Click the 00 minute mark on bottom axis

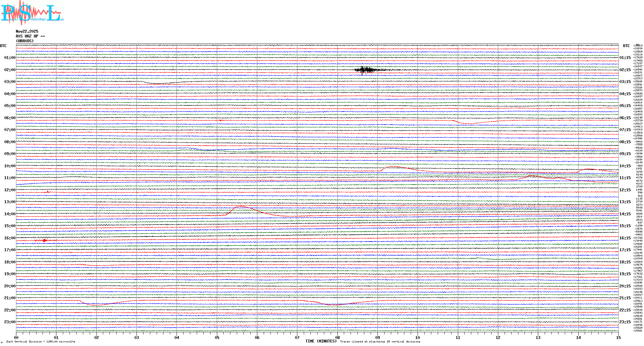click(x=16, y=338)
